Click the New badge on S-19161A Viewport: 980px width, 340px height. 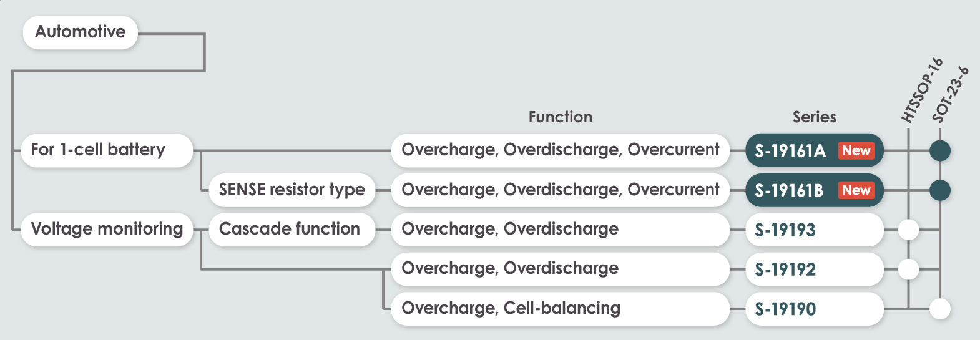[x=856, y=150]
